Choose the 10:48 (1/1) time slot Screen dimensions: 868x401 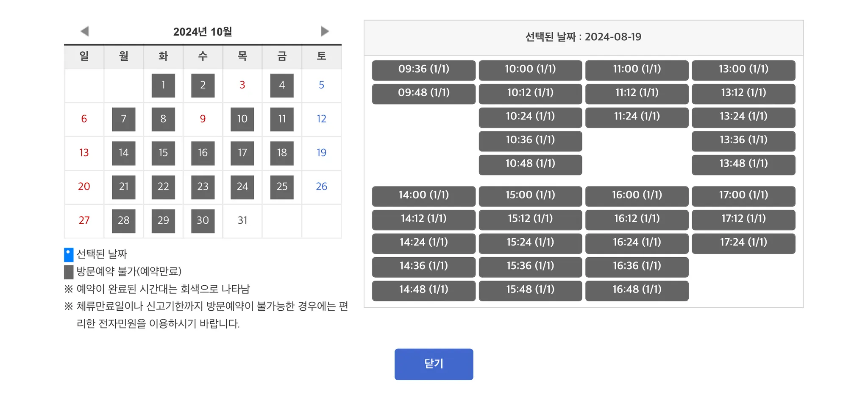[x=530, y=164]
